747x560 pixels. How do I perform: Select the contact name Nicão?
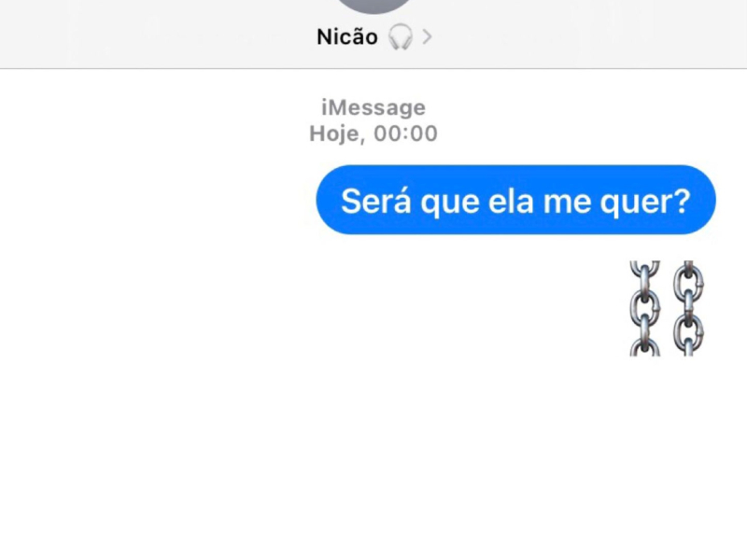347,36
